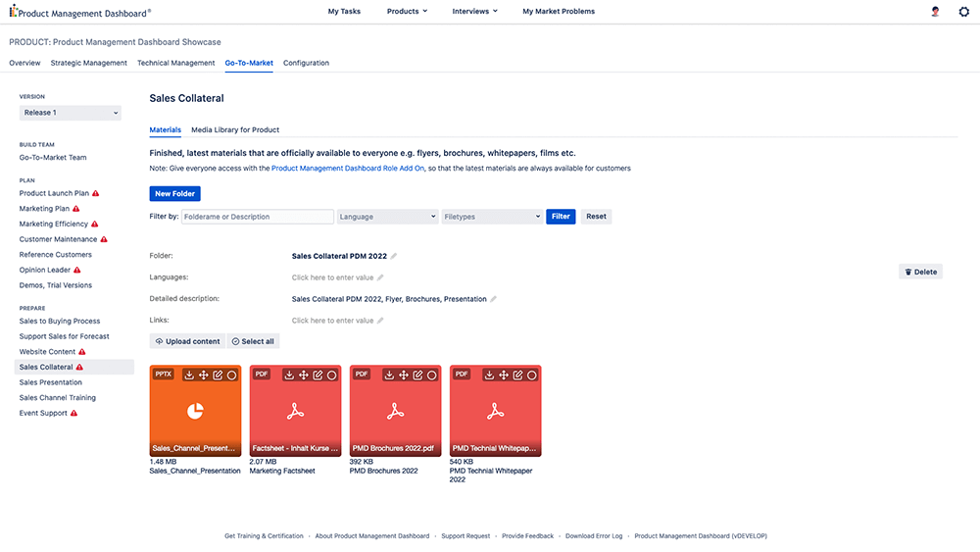This screenshot has height=552, width=980.
Task: Open Sales Presentation in sidebar
Action: 51,382
